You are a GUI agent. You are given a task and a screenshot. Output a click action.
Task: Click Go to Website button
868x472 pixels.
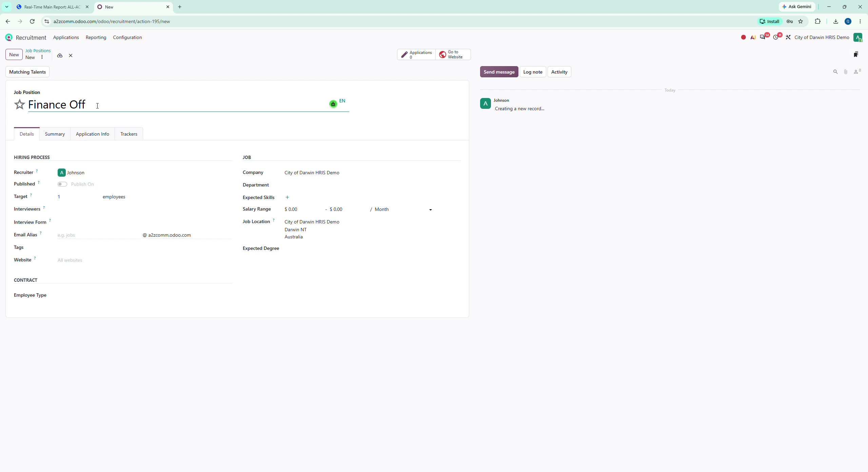(453, 55)
